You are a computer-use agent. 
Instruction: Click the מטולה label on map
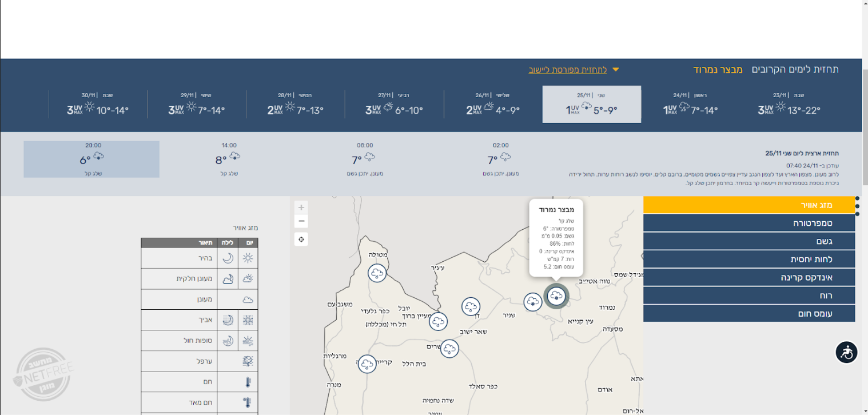tap(378, 255)
